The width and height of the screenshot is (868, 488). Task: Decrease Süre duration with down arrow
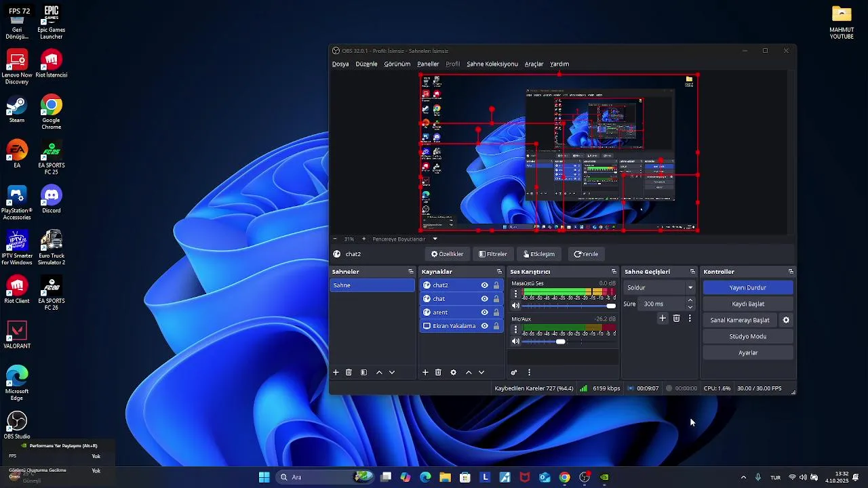coord(690,307)
